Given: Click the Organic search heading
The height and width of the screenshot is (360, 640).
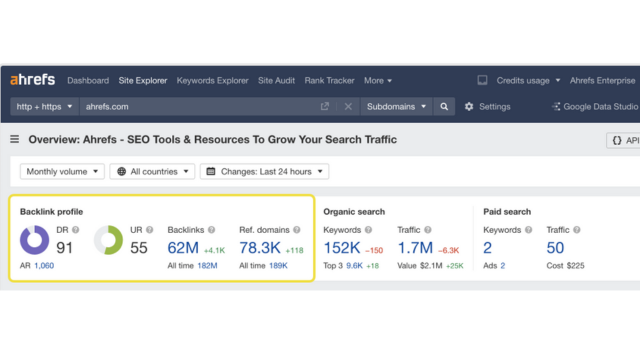Looking at the screenshot, I should coord(354,212).
